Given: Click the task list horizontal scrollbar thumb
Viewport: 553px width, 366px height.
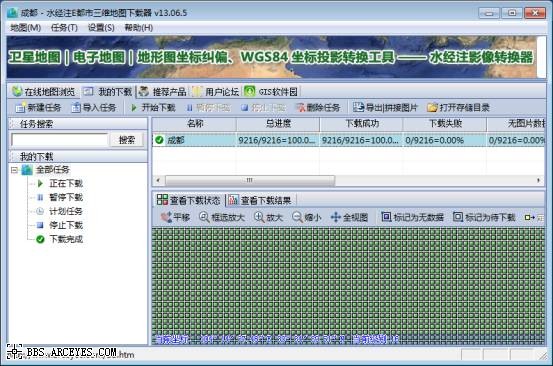Looking at the screenshot, I should point(250,180).
